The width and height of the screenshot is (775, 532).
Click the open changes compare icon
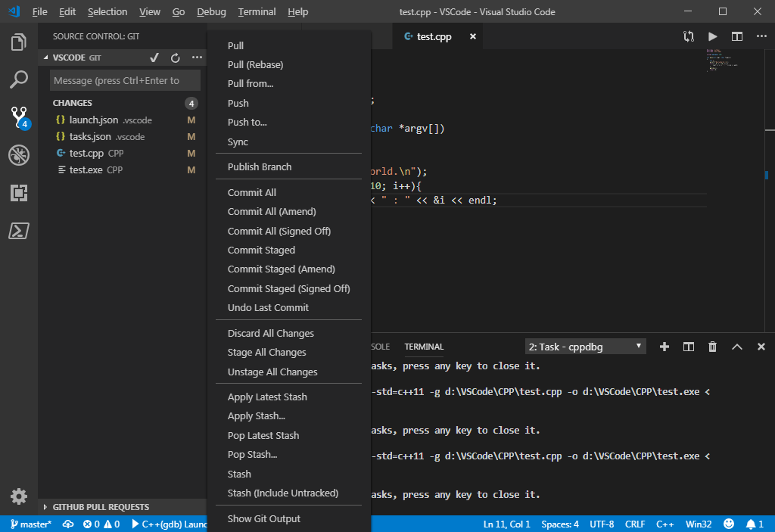(689, 36)
